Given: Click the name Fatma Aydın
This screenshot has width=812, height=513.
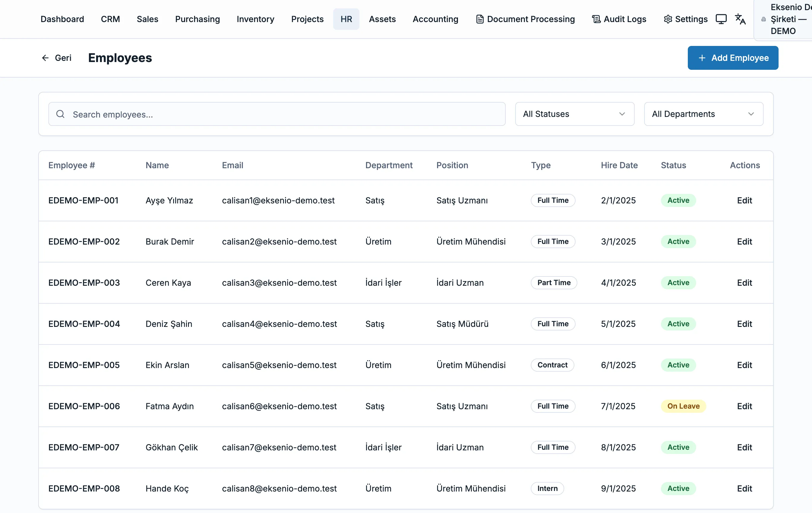Looking at the screenshot, I should (x=169, y=406).
